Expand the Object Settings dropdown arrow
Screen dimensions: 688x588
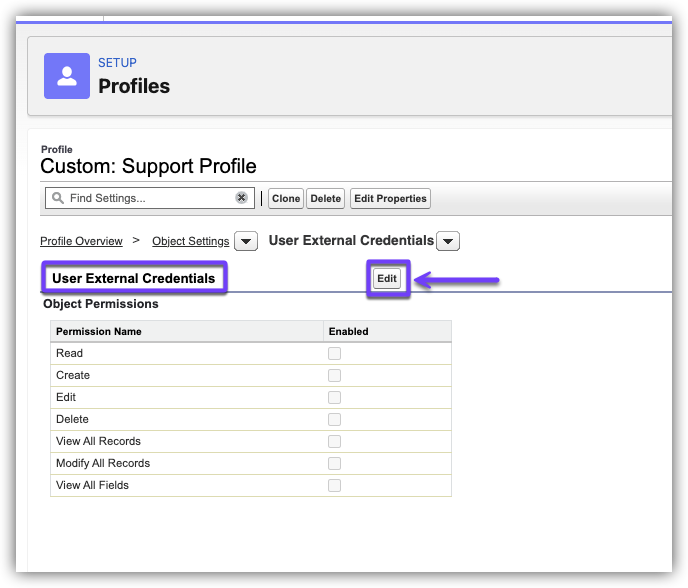[246, 241]
